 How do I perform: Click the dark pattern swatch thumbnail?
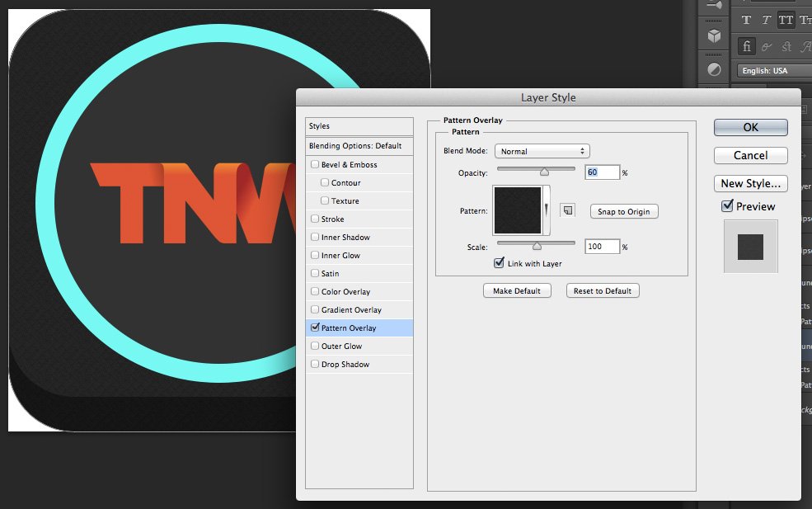pyautogui.click(x=518, y=210)
